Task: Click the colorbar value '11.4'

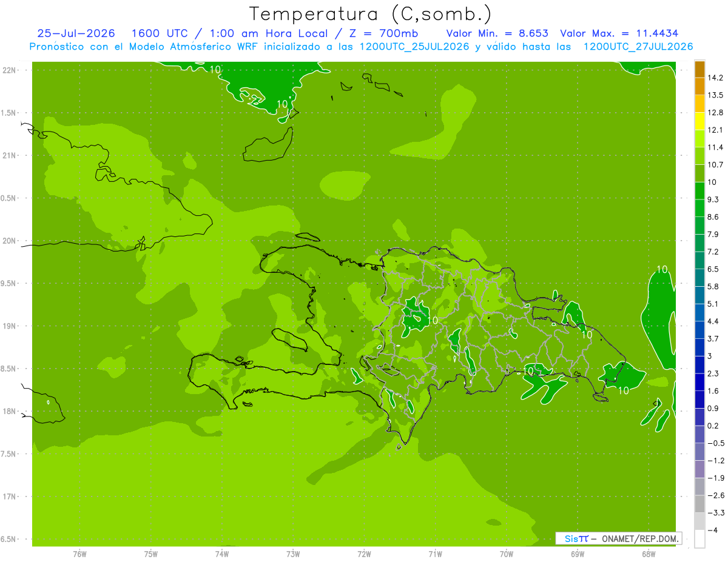Action: pyautogui.click(x=715, y=147)
